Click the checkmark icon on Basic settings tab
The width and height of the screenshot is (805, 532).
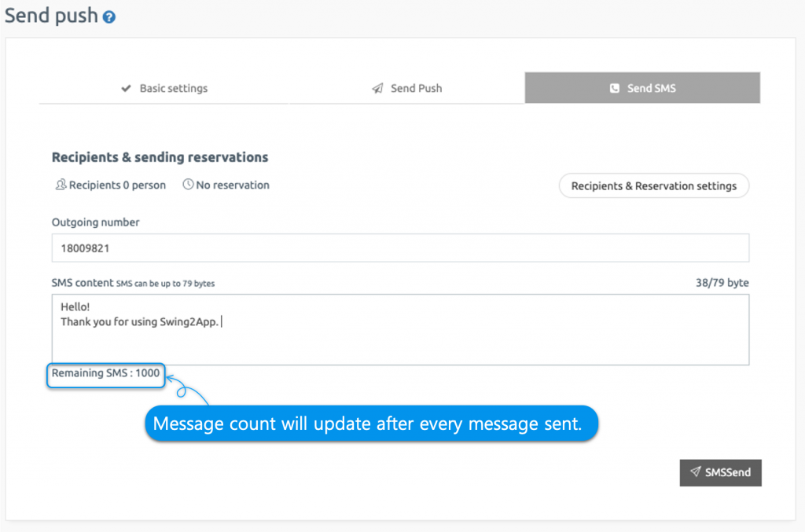[x=127, y=88]
